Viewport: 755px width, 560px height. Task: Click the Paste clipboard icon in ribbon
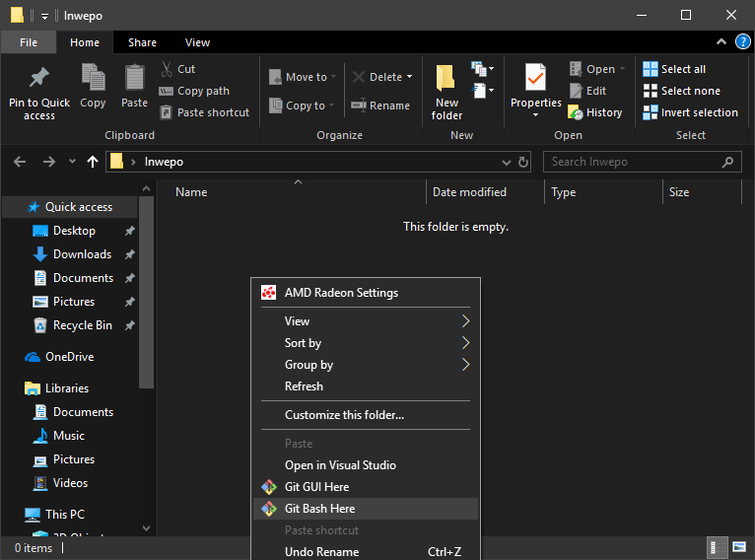pos(134,78)
